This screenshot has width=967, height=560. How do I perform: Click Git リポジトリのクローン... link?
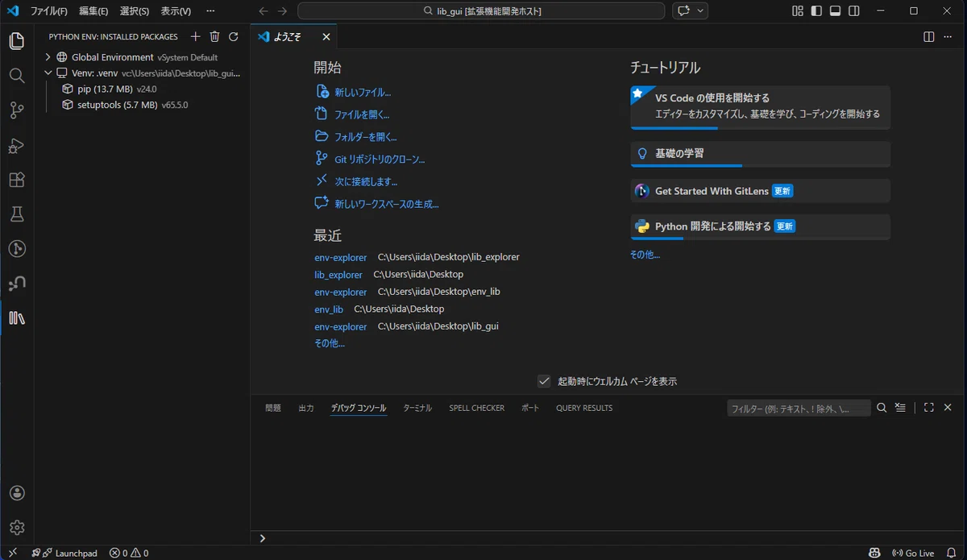tap(380, 160)
